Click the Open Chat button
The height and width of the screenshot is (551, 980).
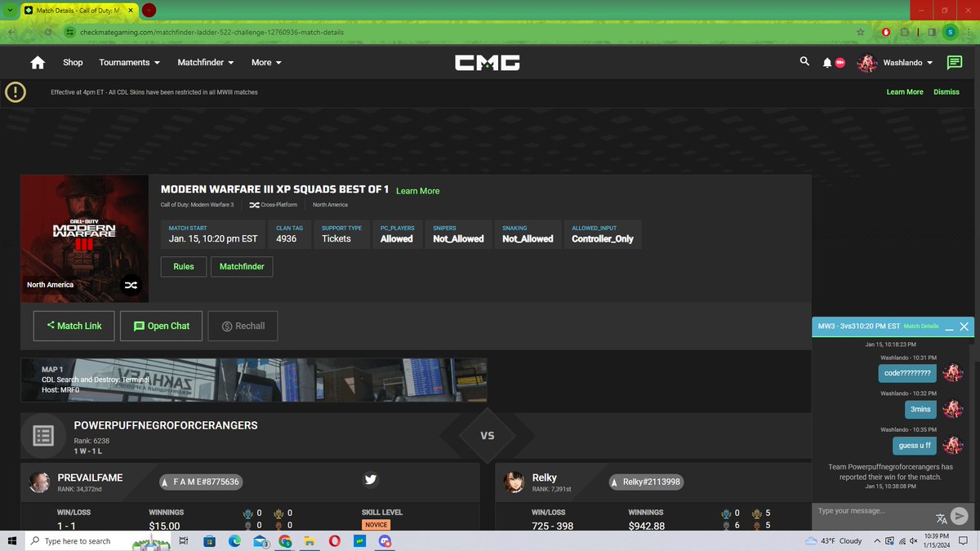pos(161,326)
